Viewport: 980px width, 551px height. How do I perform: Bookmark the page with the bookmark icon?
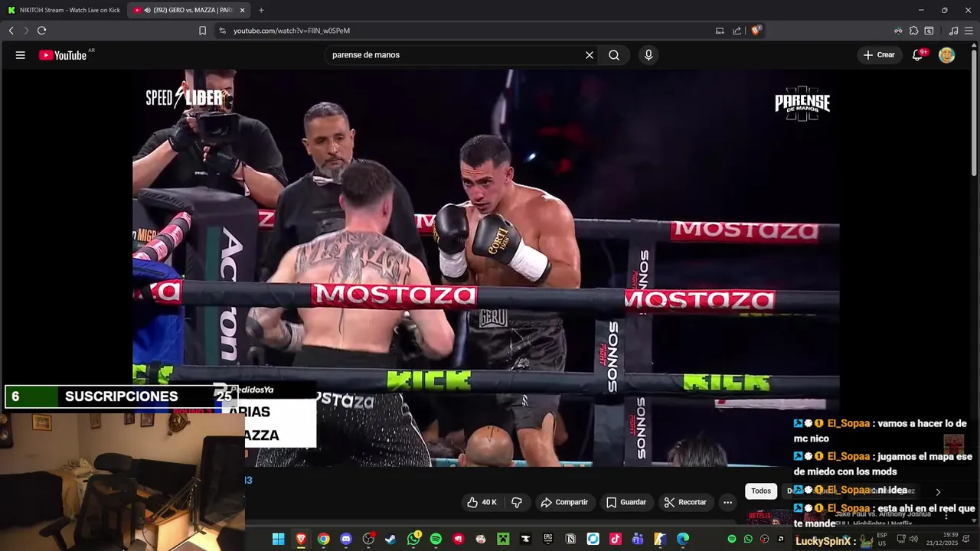(x=202, y=31)
